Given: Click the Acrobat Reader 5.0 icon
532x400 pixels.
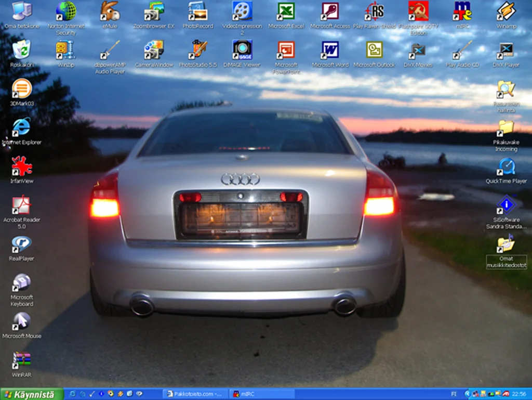Looking at the screenshot, I should [22, 205].
